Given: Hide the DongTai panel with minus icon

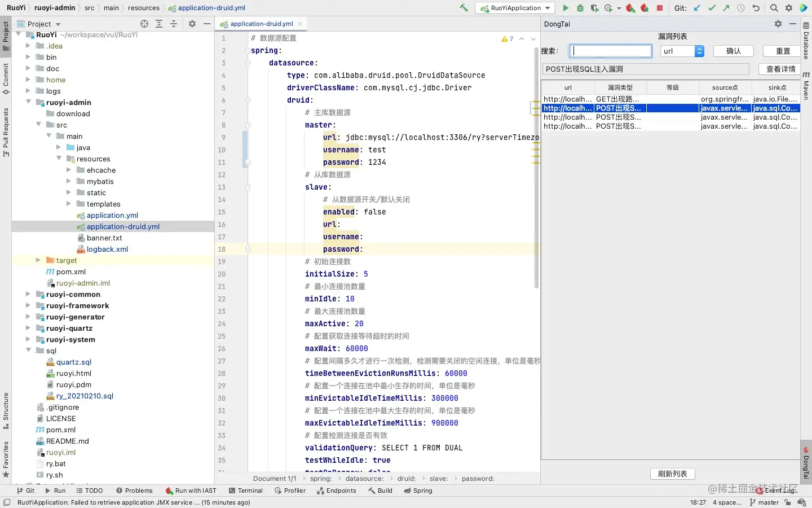Looking at the screenshot, I should click(x=793, y=24).
